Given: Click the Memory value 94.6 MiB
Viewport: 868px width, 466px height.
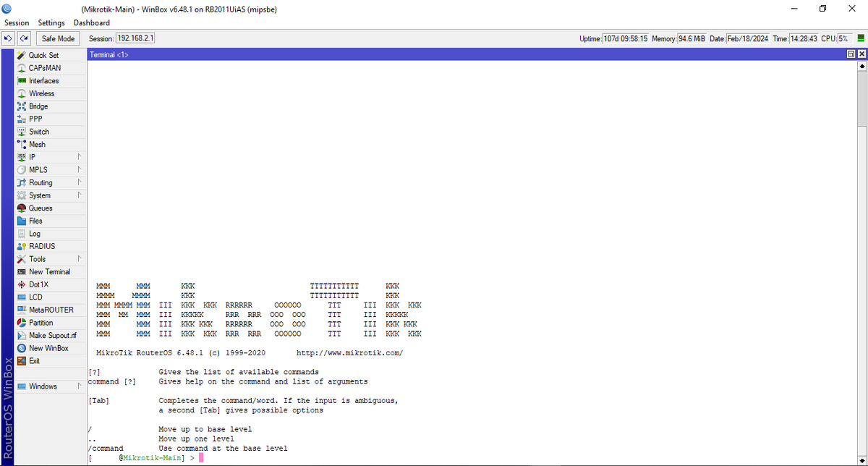Looking at the screenshot, I should click(x=692, y=38).
